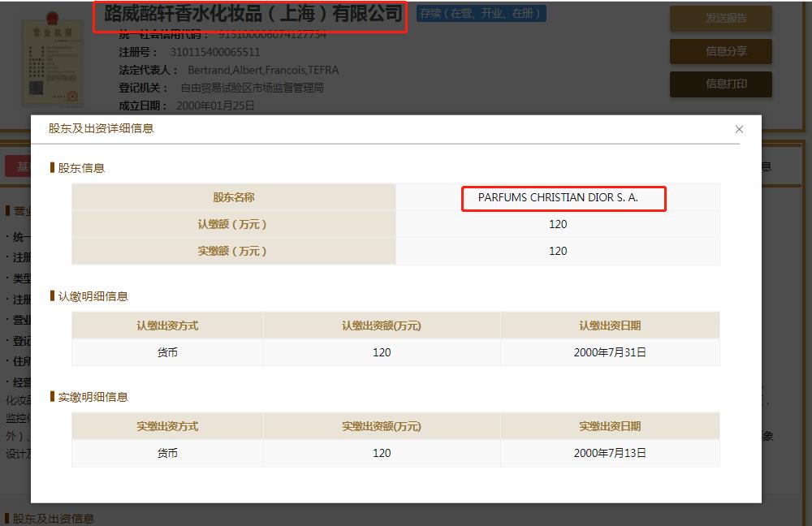Viewport: 812px width, 526px height.
Task: Click the 信息打印 button
Action: (720, 84)
